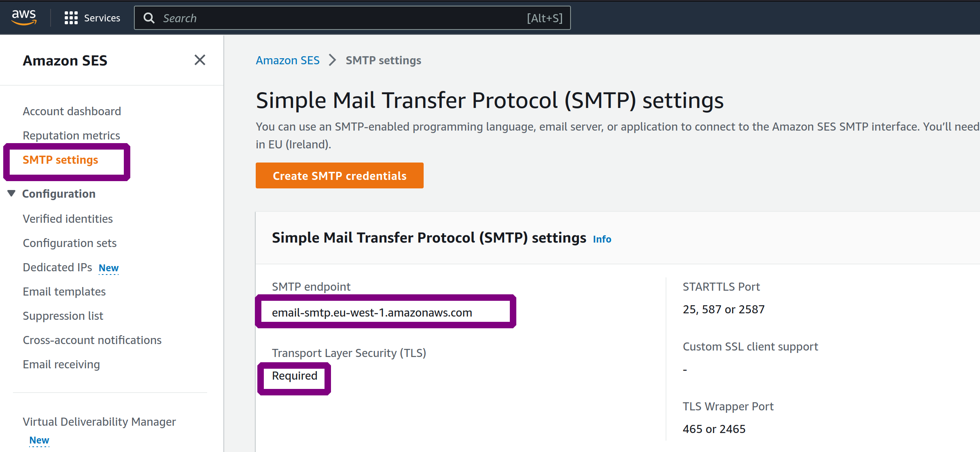The height and width of the screenshot is (452, 980).
Task: Open Configuration sets page
Action: pos(70,243)
